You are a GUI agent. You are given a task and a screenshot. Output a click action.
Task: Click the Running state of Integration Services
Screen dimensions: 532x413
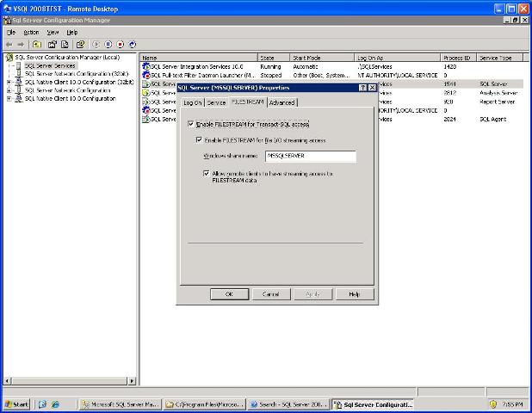270,66
